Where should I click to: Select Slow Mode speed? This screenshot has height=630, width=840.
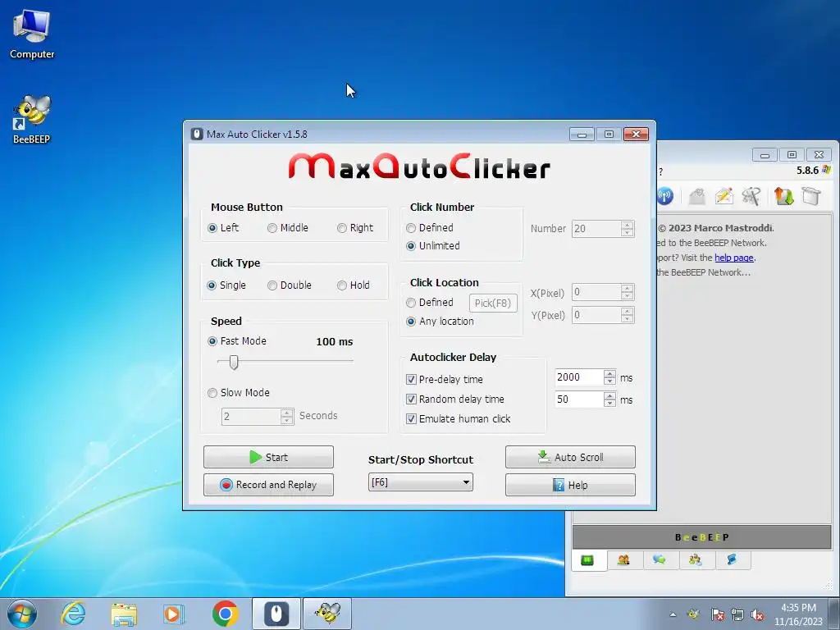(239, 393)
